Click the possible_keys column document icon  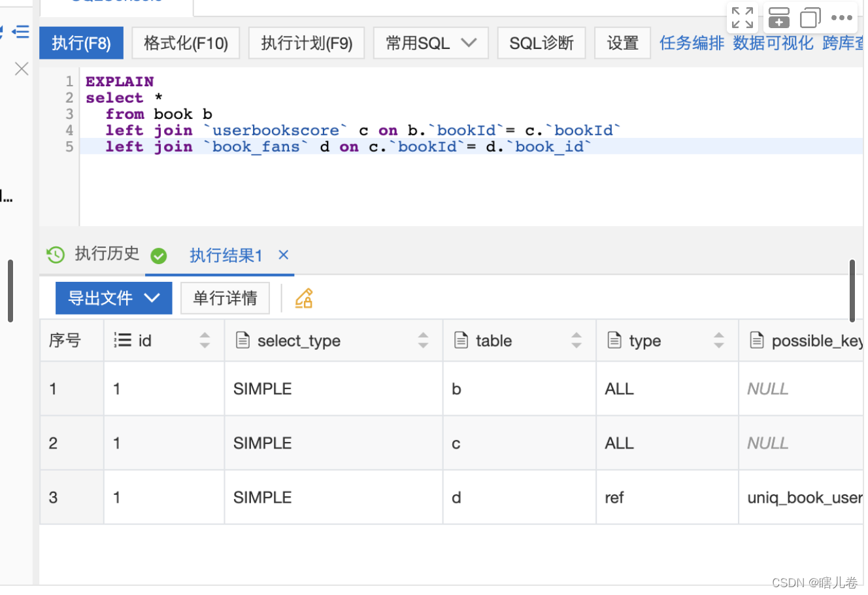(x=757, y=340)
